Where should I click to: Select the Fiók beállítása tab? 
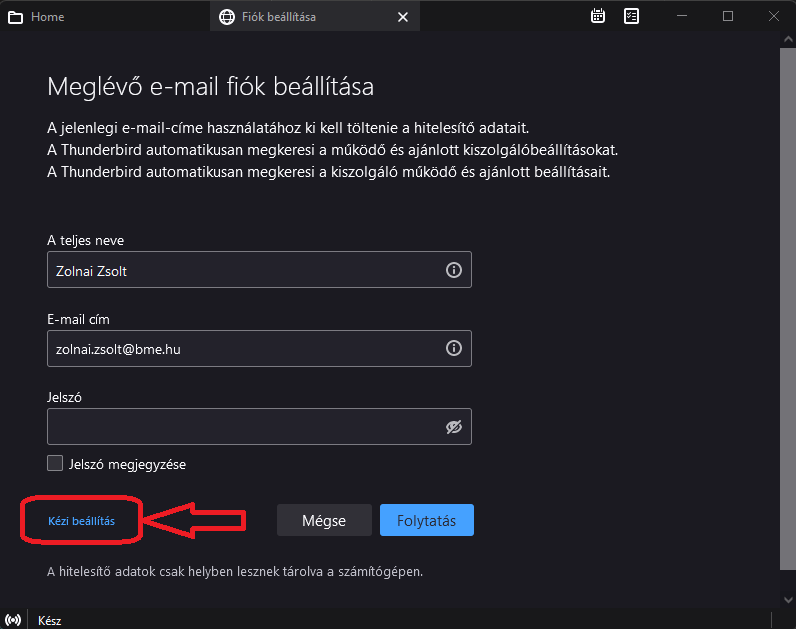coord(314,17)
